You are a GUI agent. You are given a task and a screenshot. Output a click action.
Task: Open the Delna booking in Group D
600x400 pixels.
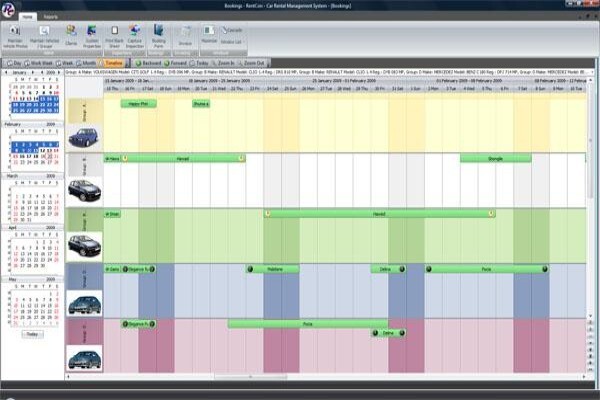[x=388, y=269]
